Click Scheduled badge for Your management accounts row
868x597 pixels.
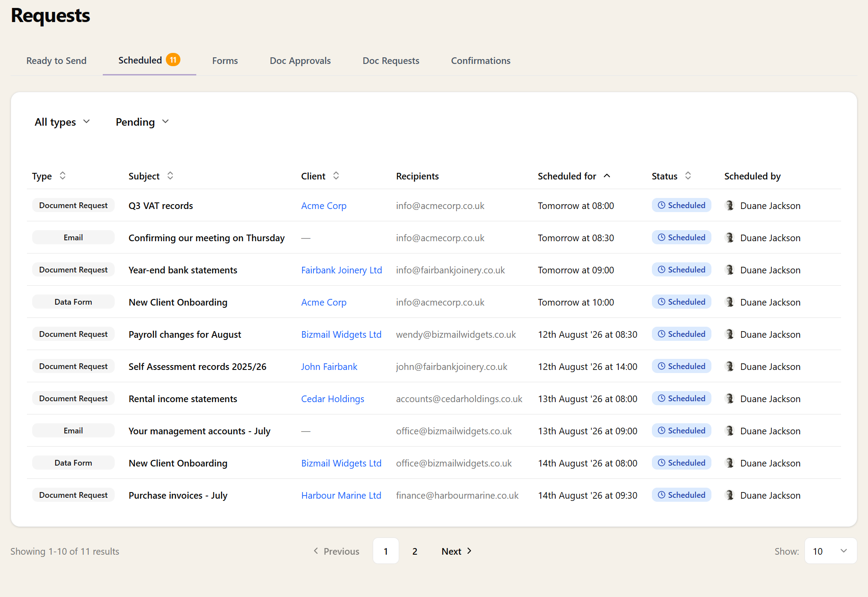coord(681,431)
